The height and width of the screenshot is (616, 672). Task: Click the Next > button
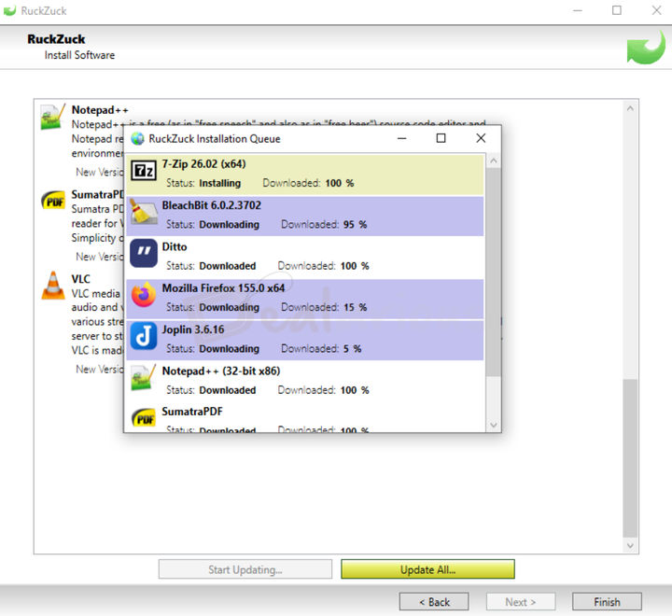pos(521,602)
